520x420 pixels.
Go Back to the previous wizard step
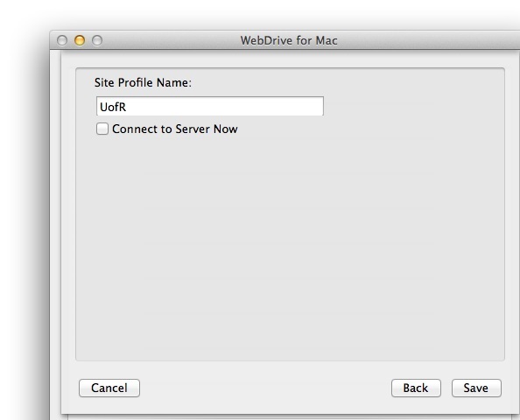[416, 388]
